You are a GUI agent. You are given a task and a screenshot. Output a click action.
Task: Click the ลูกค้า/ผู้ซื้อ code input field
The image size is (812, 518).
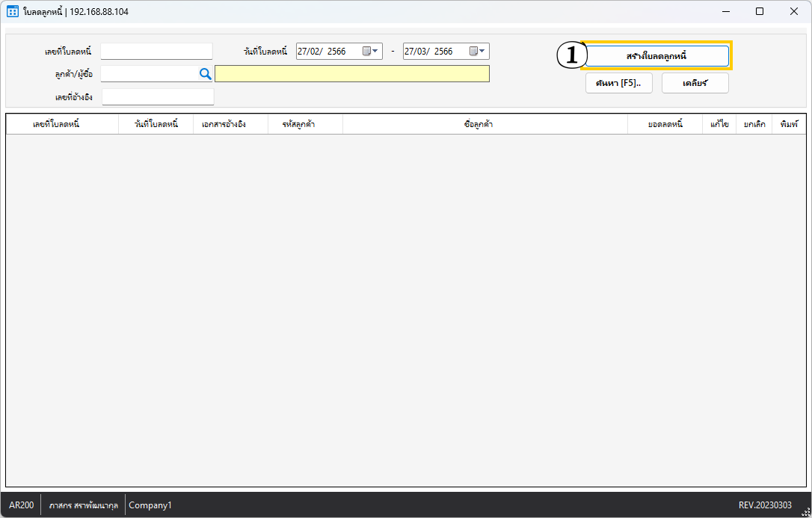pos(148,73)
